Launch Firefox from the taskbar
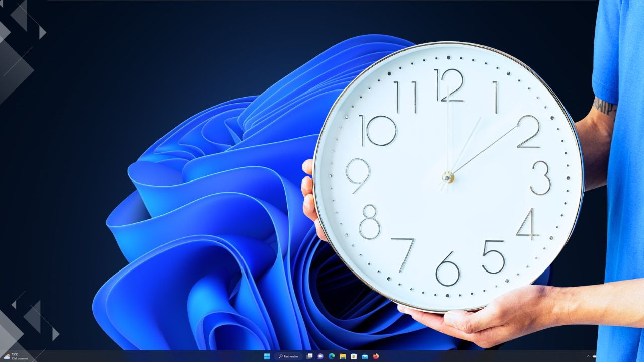Screen dimensions: 644x362 (376, 356)
